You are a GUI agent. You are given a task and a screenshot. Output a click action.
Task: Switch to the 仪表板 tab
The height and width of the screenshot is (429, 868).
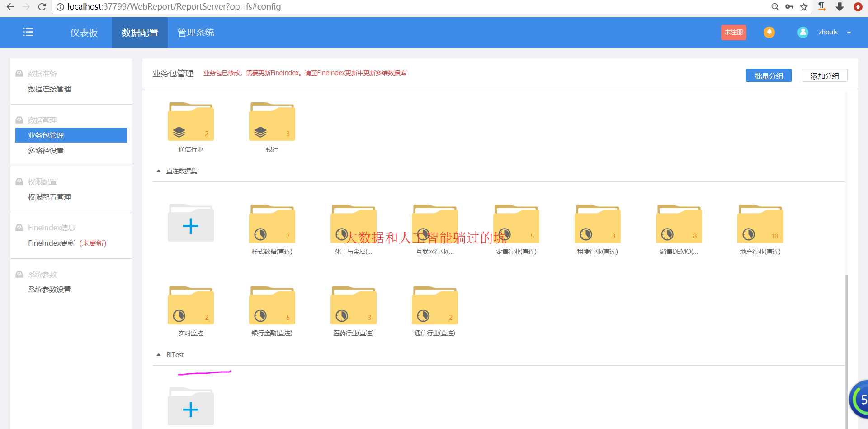[84, 33]
